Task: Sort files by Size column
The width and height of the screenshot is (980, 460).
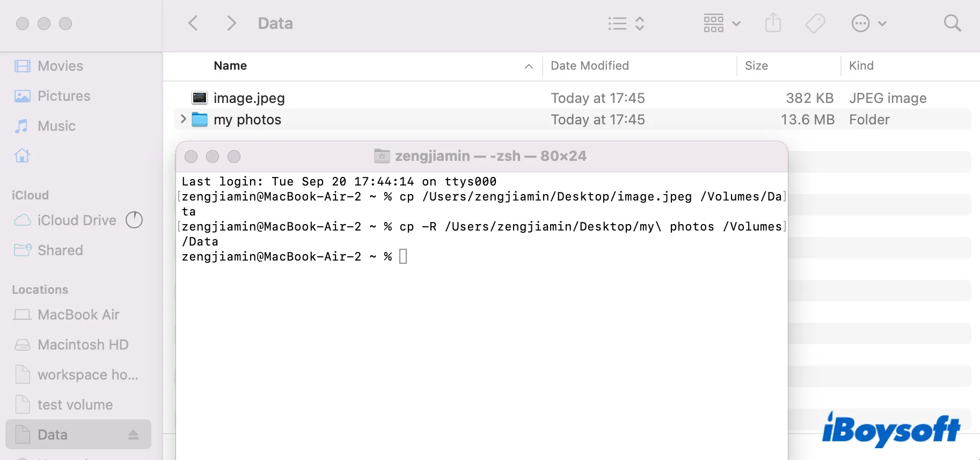Action: tap(756, 66)
